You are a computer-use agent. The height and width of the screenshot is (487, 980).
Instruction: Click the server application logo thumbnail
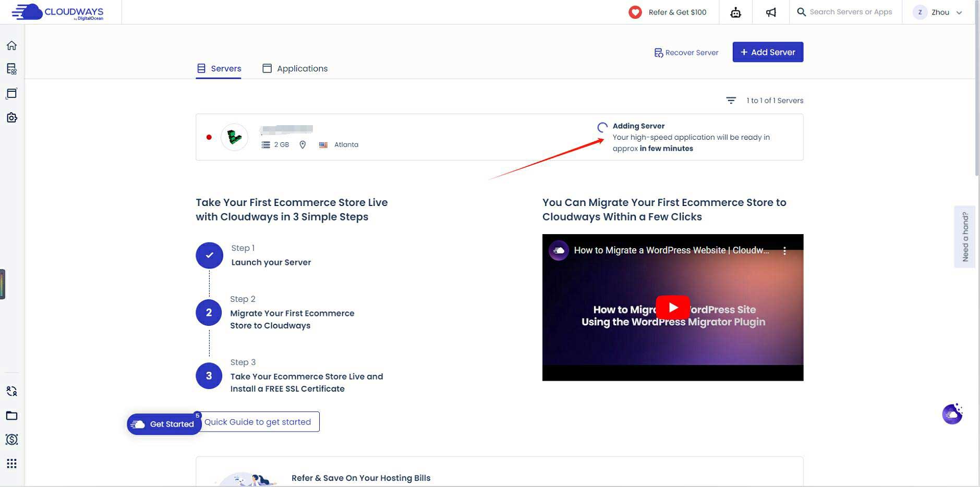234,137
